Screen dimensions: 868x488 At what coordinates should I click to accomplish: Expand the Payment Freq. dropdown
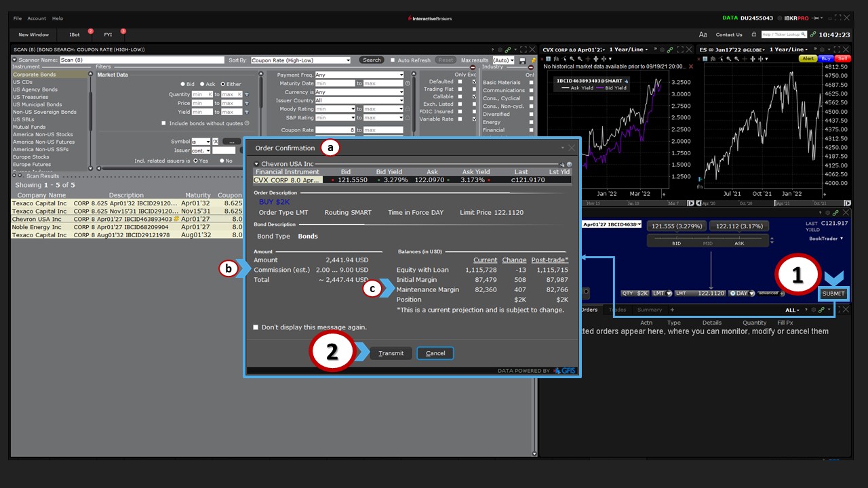[x=359, y=75]
